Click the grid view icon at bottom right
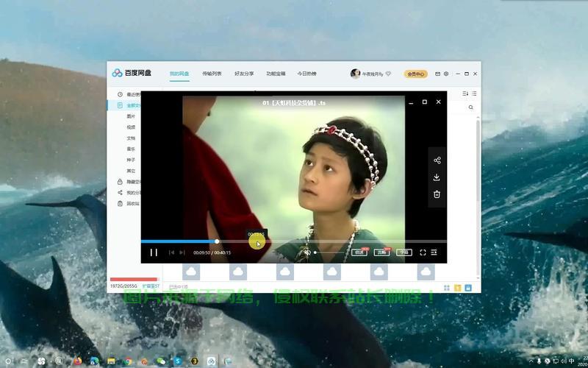 point(447,288)
